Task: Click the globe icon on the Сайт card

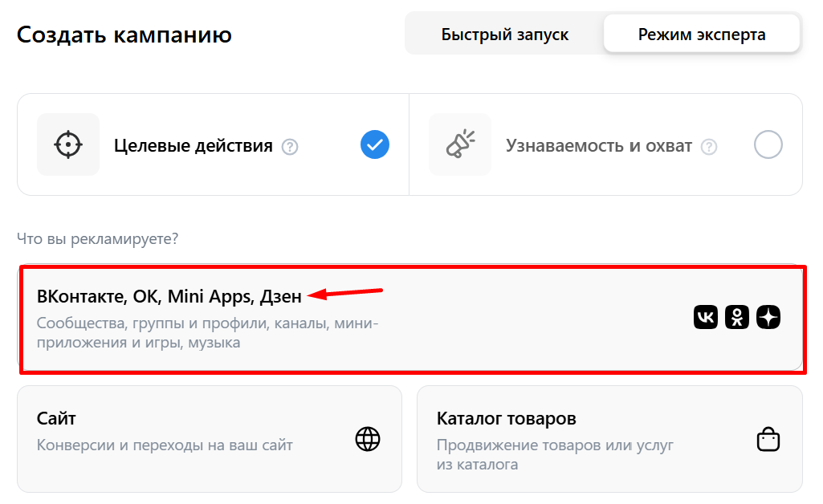Action: pyautogui.click(x=368, y=439)
